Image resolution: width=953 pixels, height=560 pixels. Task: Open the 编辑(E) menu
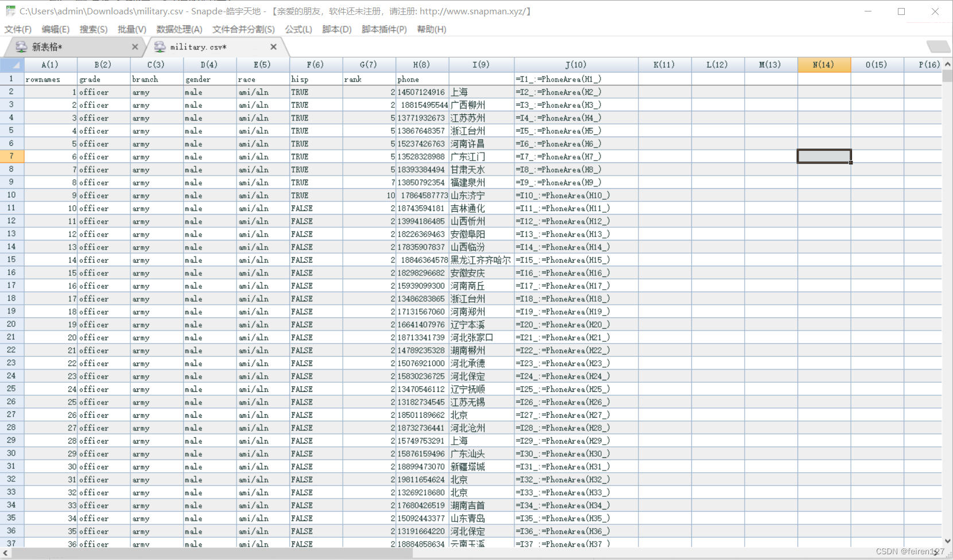tap(55, 29)
